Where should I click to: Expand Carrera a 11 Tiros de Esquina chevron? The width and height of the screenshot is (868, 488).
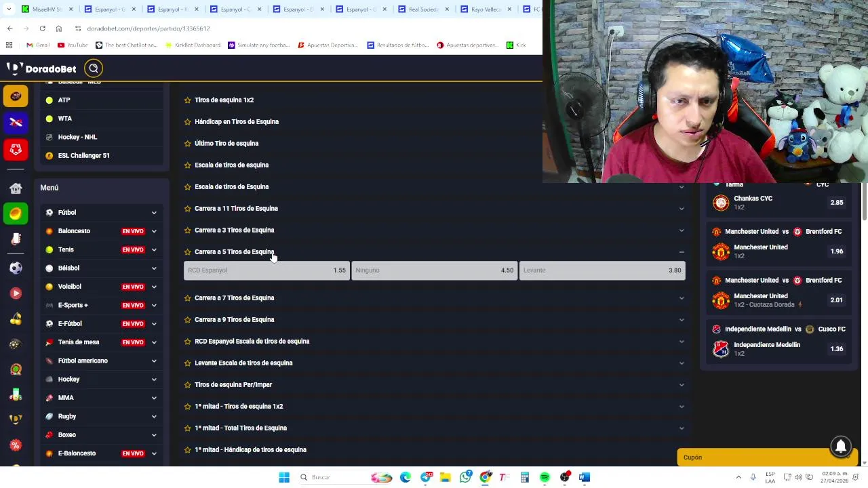(x=682, y=209)
